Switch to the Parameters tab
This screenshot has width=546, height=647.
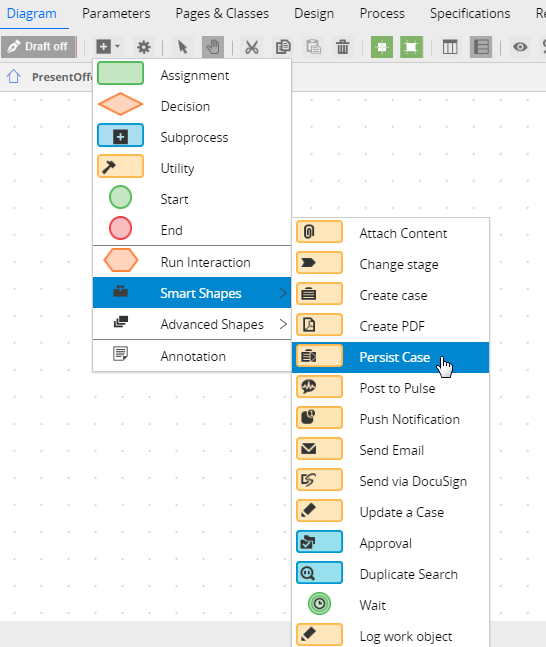pyautogui.click(x=116, y=14)
